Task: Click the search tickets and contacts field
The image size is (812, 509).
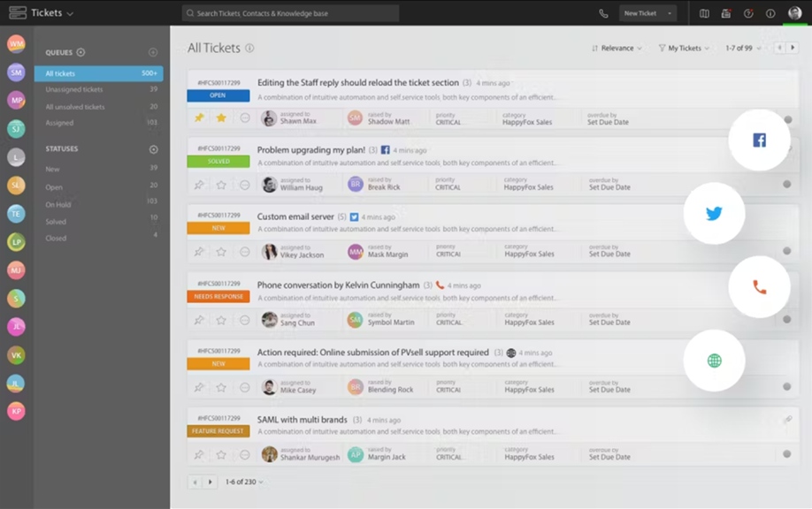Action: [x=290, y=13]
